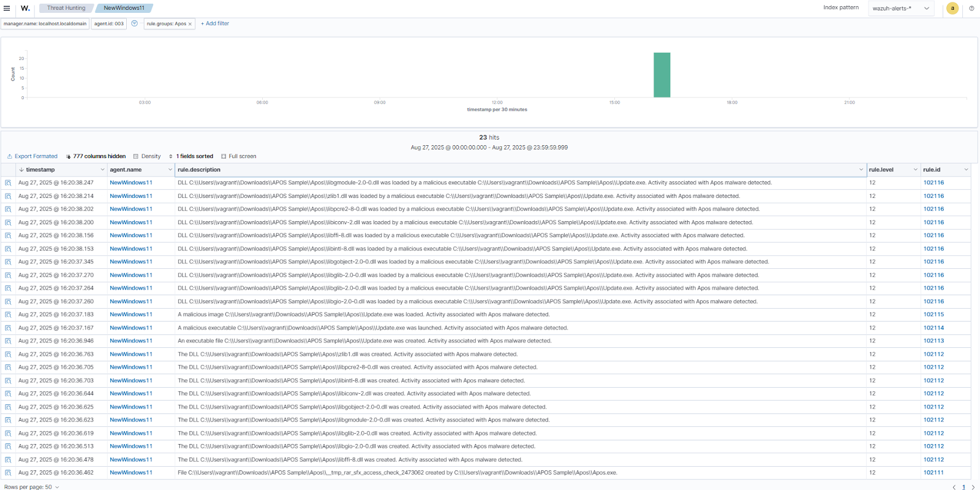Click the Wazuh logo home icon

[x=25, y=8]
